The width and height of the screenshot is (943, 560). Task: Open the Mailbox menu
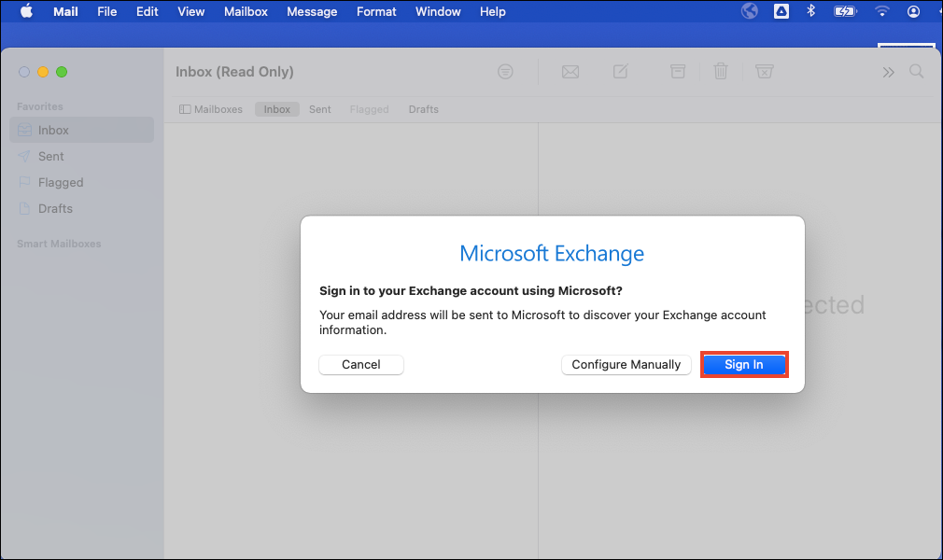pyautogui.click(x=246, y=11)
